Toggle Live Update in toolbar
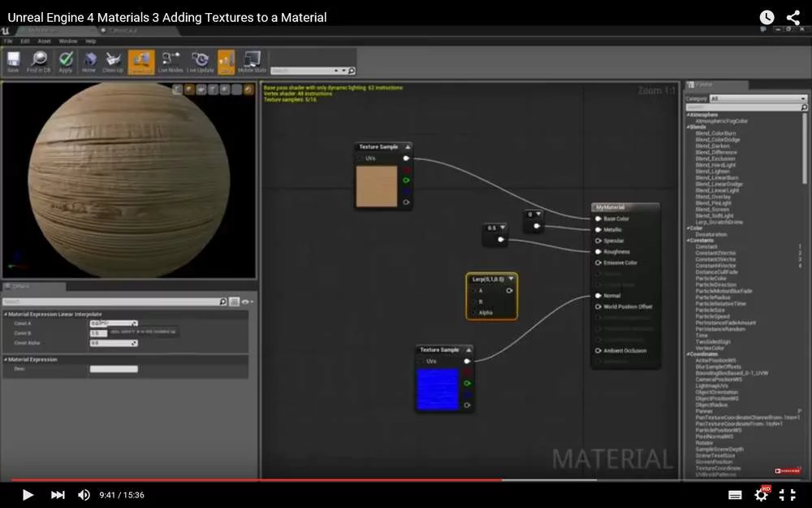The image size is (812, 508). tap(199, 60)
